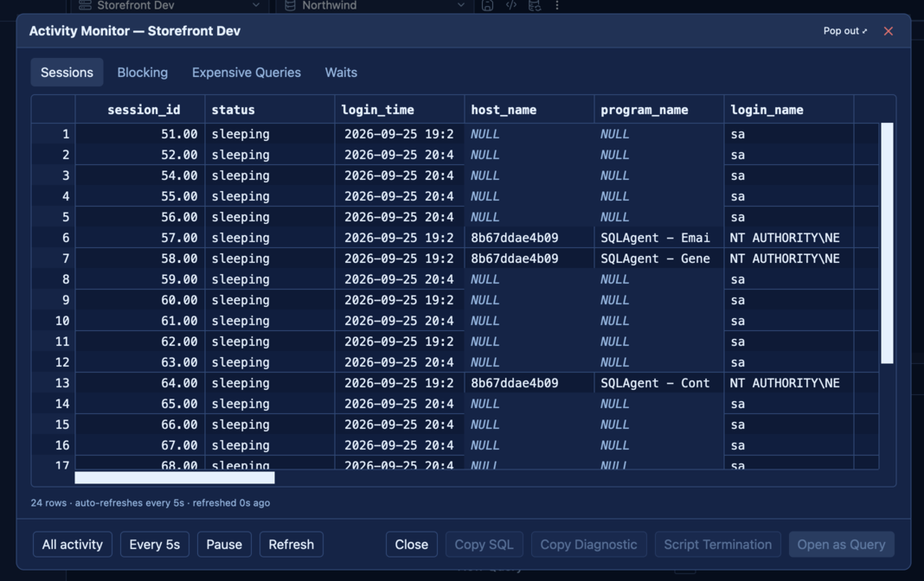Image resolution: width=924 pixels, height=581 pixels.
Task: Click the Copy Diagnostic button
Action: click(x=588, y=545)
